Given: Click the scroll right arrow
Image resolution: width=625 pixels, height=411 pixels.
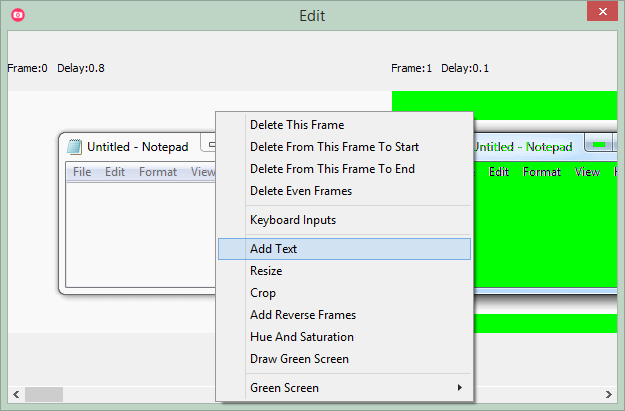Looking at the screenshot, I should point(609,395).
